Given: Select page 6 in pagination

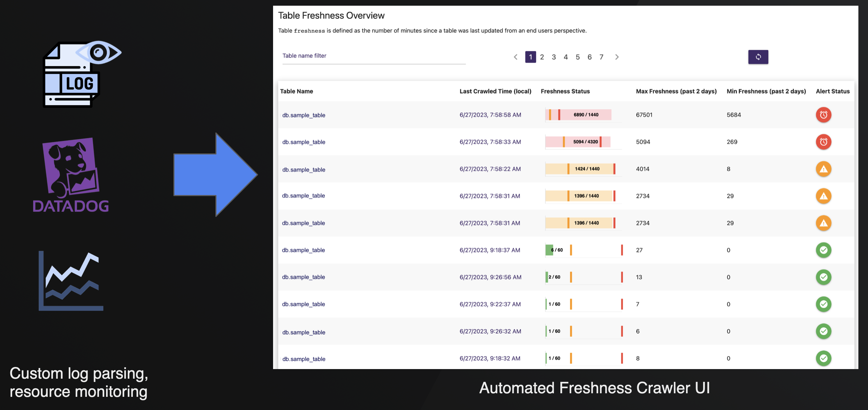Looking at the screenshot, I should (x=590, y=57).
